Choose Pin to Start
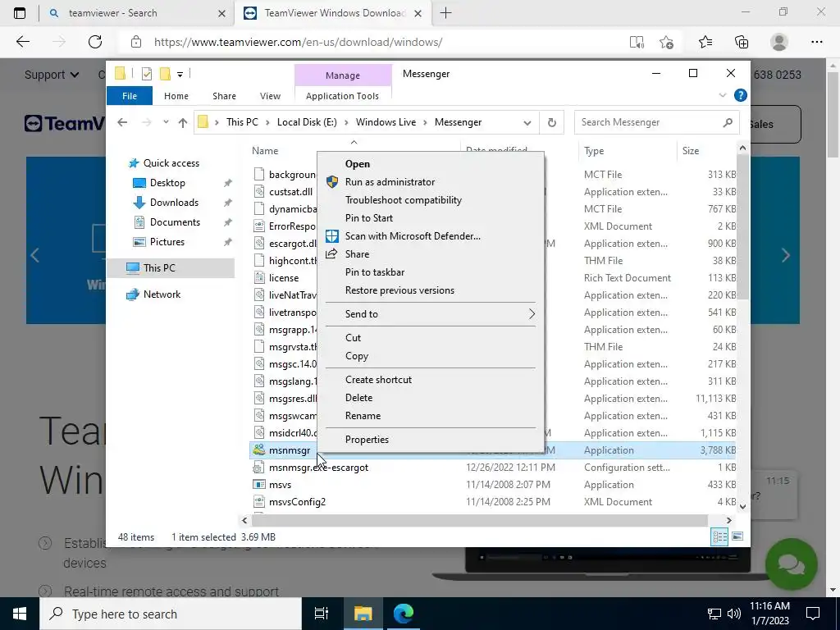 pos(368,218)
